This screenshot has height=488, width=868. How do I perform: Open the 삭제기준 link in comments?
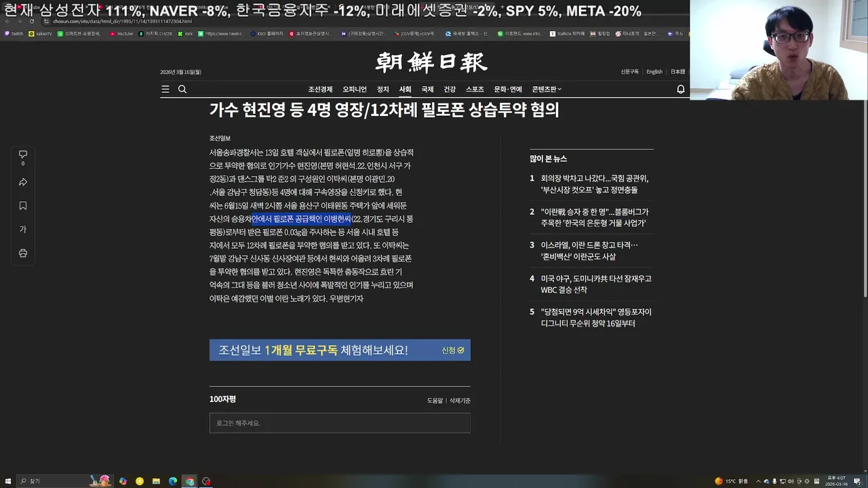coord(460,401)
